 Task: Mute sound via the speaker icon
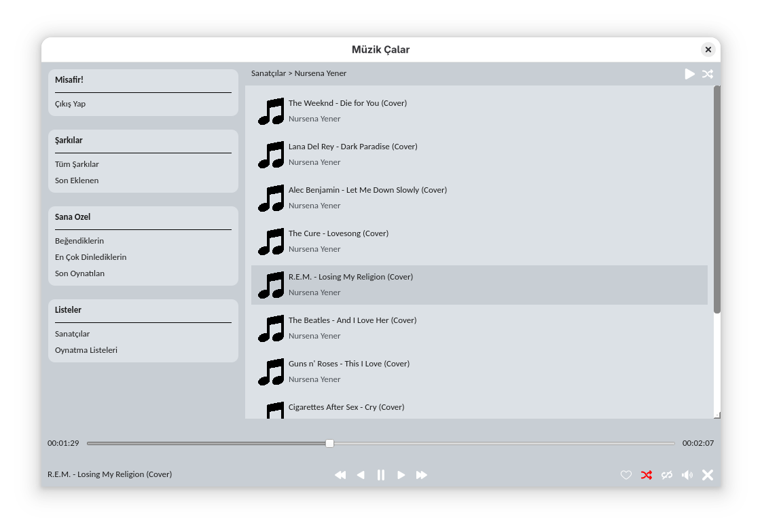[x=687, y=475]
